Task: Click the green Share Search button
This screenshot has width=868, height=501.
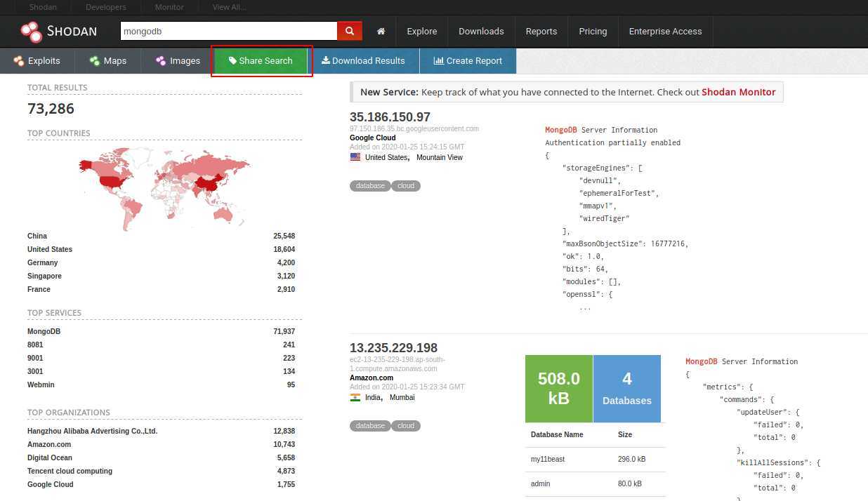Action: 261,61
